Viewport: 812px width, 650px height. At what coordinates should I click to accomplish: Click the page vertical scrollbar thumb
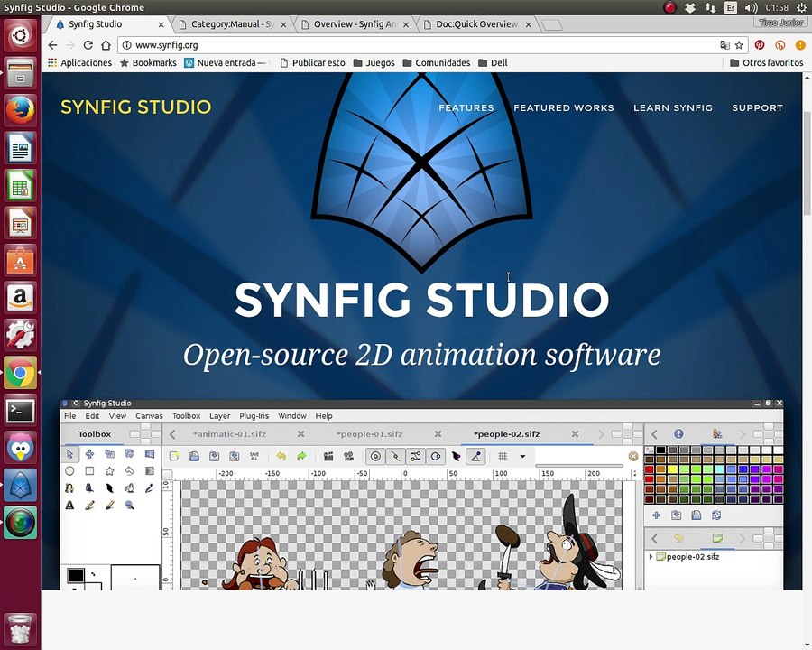[807, 162]
